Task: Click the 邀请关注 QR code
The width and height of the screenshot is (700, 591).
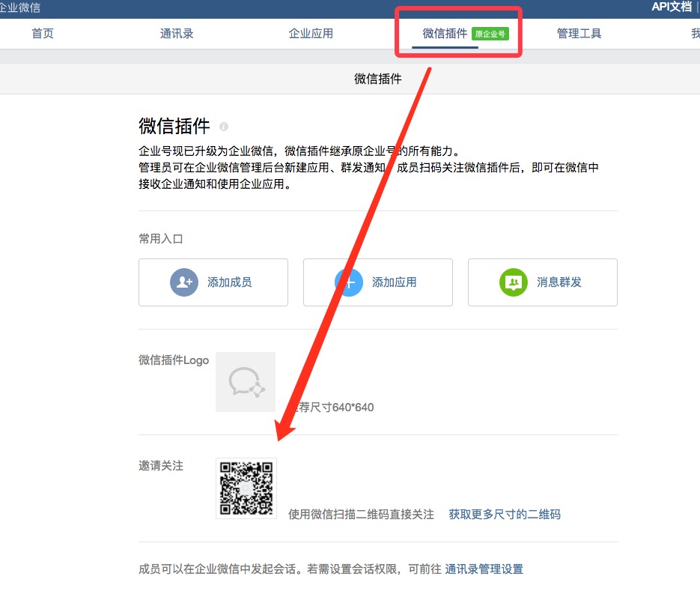Action: coord(246,488)
